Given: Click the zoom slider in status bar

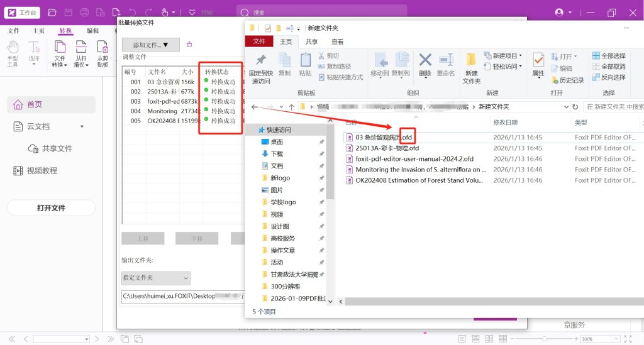Looking at the screenshot, I should 545,339.
